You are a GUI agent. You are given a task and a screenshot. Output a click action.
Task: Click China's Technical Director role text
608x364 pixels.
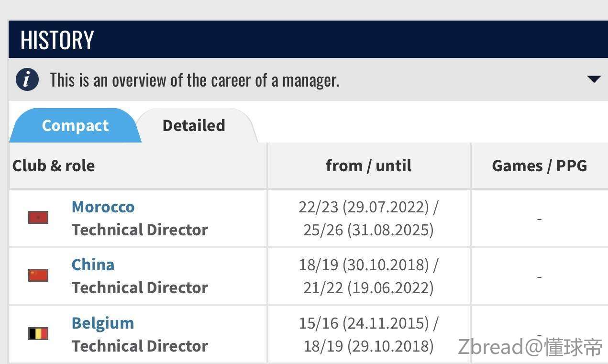pyautogui.click(x=140, y=288)
